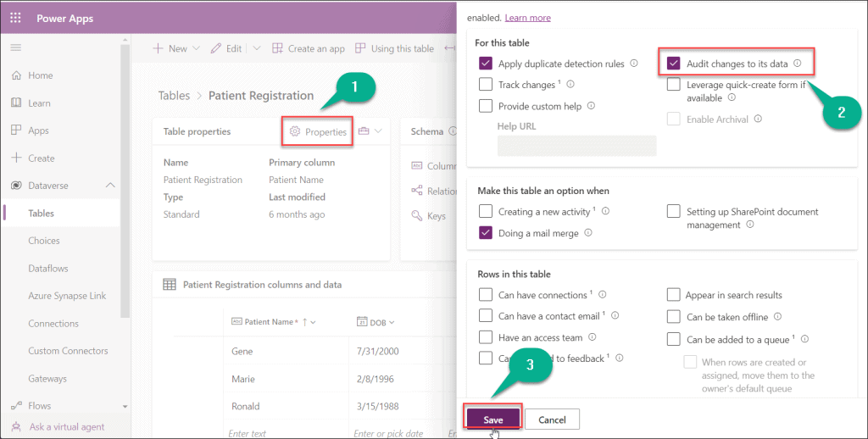Click the Keys icon in Schema
Screen dimensions: 868x439
pos(417,215)
